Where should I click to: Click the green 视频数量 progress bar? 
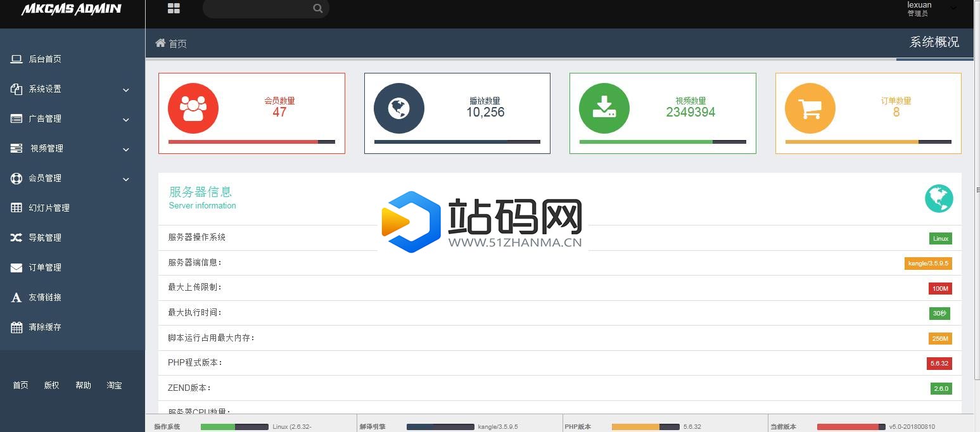(x=663, y=142)
